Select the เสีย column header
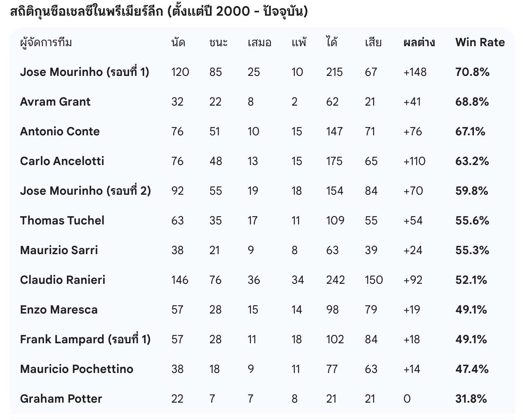Screen dimensions: 523x420 click(373, 42)
